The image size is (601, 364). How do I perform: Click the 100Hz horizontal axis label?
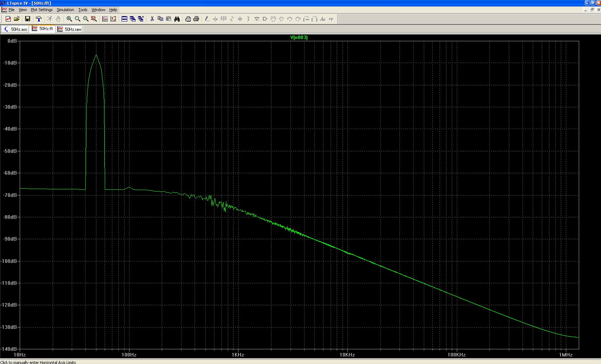pos(129,355)
